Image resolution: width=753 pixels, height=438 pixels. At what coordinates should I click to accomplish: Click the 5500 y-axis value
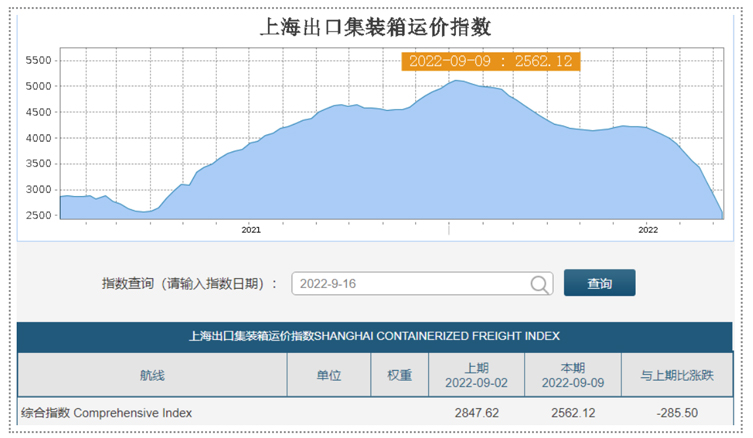point(38,61)
